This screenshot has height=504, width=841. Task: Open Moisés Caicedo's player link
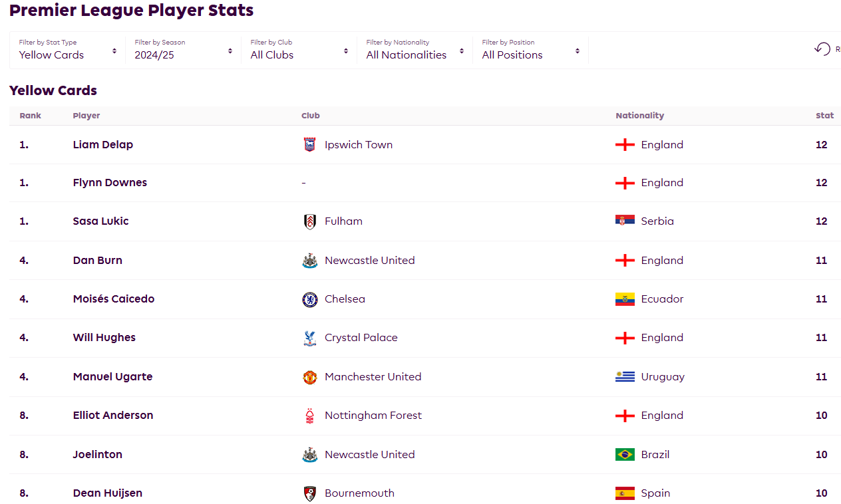pos(114,299)
